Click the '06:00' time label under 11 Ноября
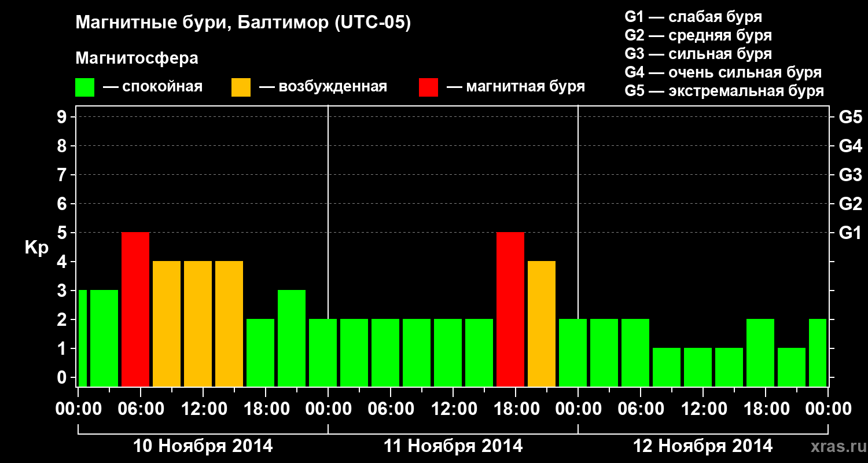This screenshot has height=463, width=868. 391,409
